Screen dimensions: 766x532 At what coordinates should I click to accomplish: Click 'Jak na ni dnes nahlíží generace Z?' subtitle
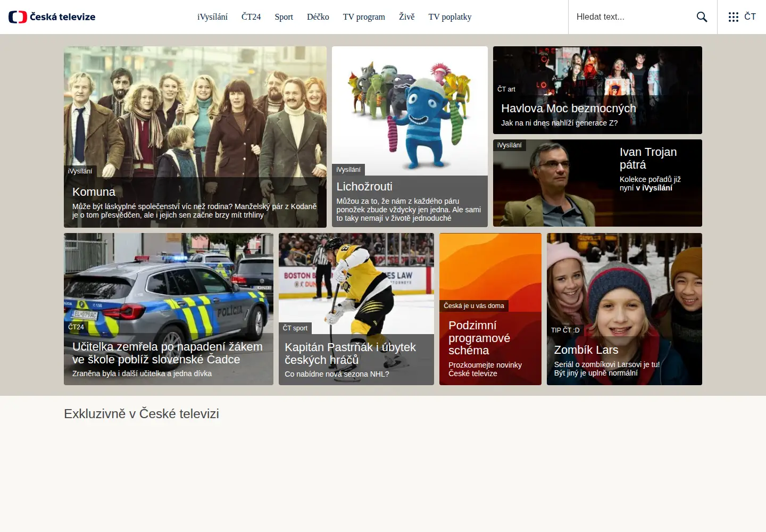(x=560, y=123)
